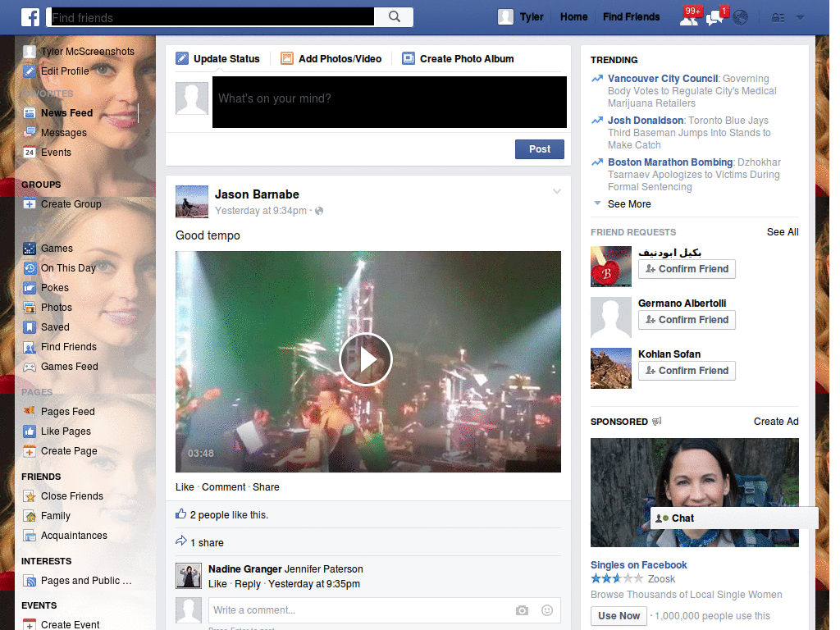The height and width of the screenshot is (630, 840).
Task: Click the Events calendar icon
Action: (x=30, y=153)
